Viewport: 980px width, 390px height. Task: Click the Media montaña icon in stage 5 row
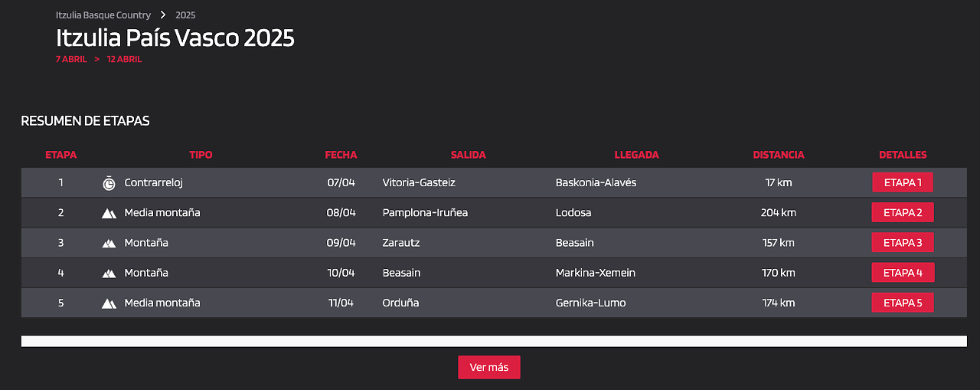coord(109,303)
